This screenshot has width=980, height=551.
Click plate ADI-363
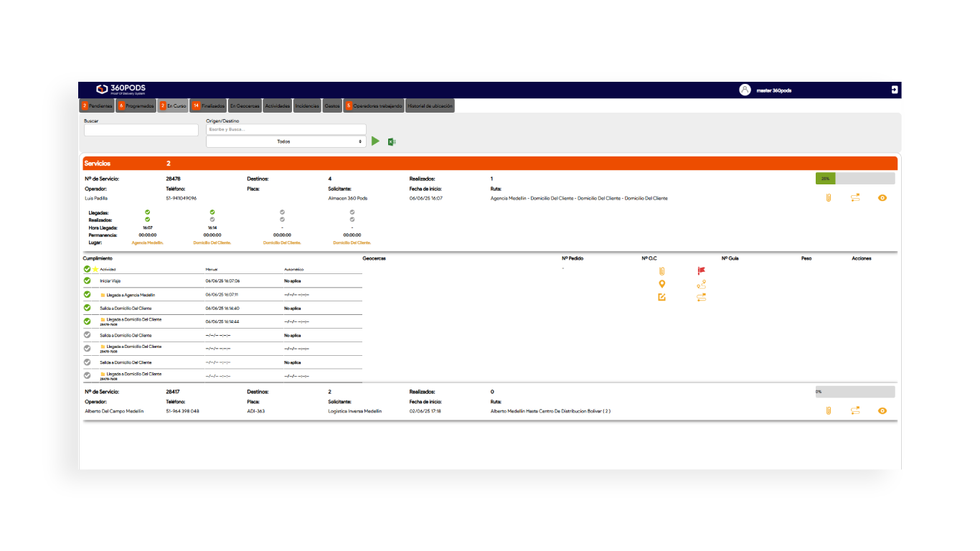tap(256, 411)
